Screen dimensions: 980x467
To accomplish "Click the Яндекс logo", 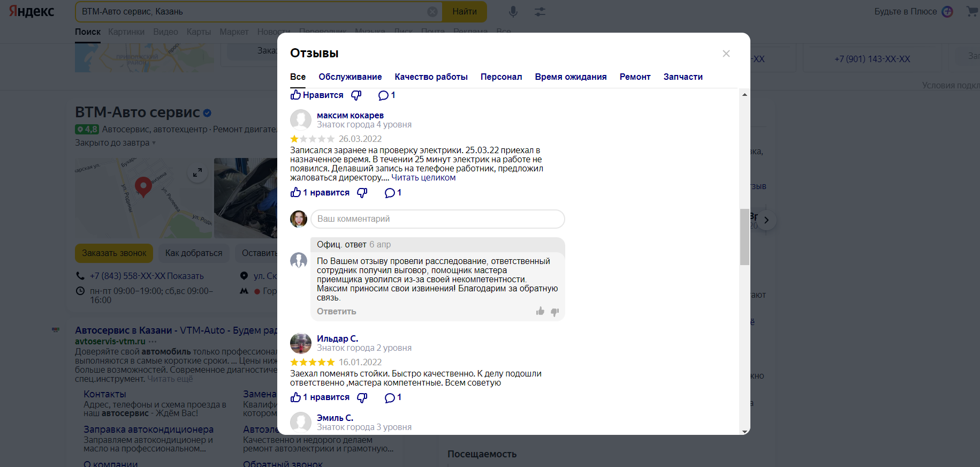I will pos(32,11).
